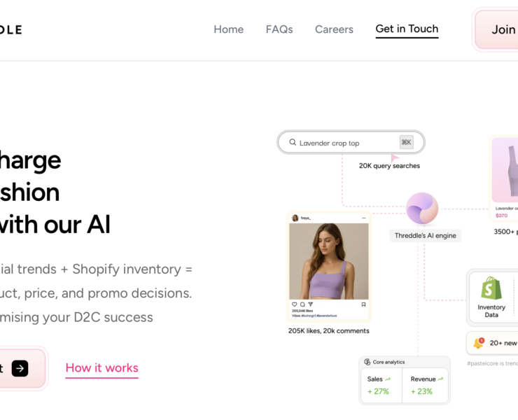Click the ⌘K shortcut badge

(406, 142)
